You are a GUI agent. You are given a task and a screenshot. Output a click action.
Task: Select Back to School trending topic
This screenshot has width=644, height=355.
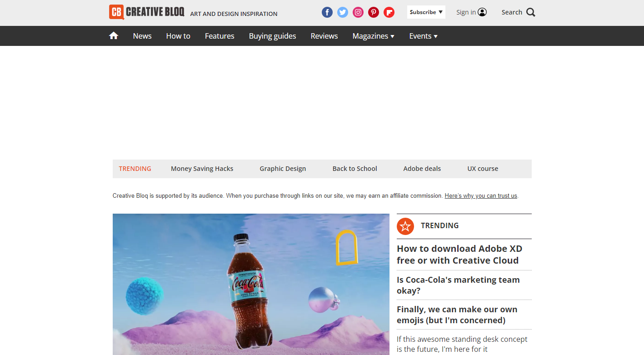pyautogui.click(x=355, y=169)
